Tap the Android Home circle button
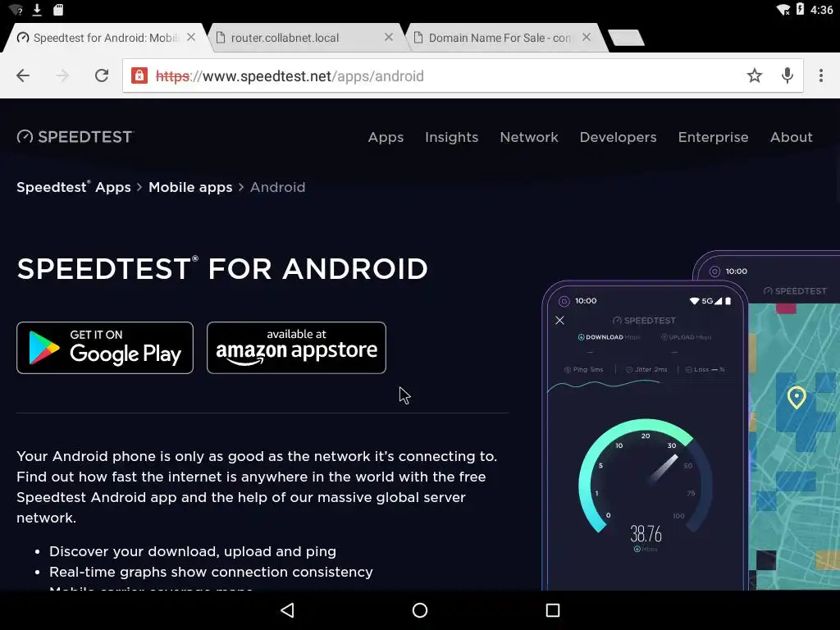 (420, 610)
